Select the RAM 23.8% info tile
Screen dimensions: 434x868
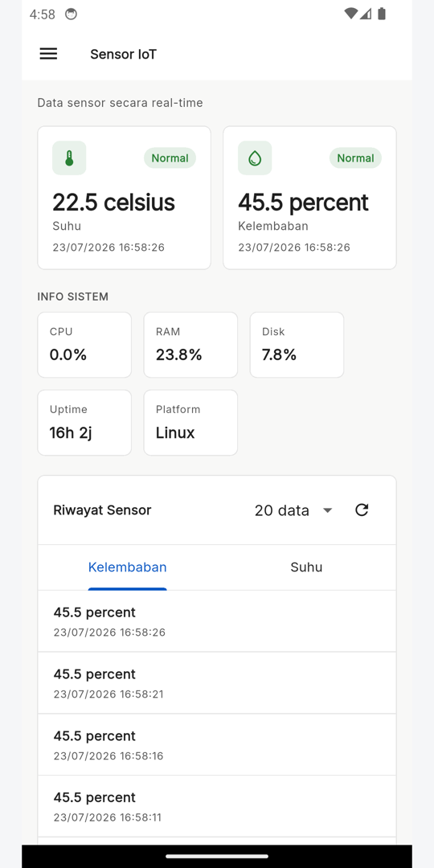190,345
